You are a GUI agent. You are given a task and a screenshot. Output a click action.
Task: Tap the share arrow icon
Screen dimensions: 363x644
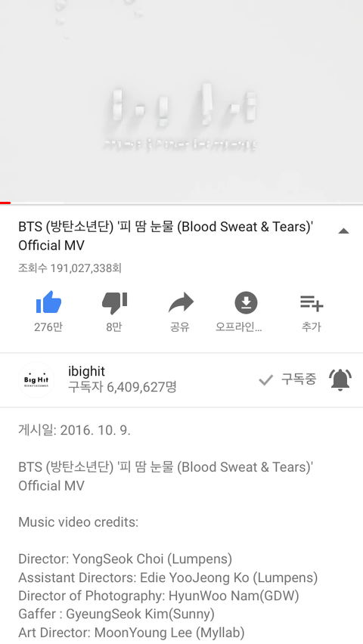pyautogui.click(x=181, y=302)
